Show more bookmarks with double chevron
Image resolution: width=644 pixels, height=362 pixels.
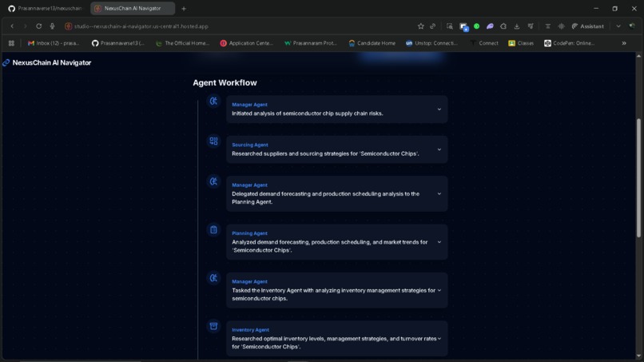click(624, 43)
